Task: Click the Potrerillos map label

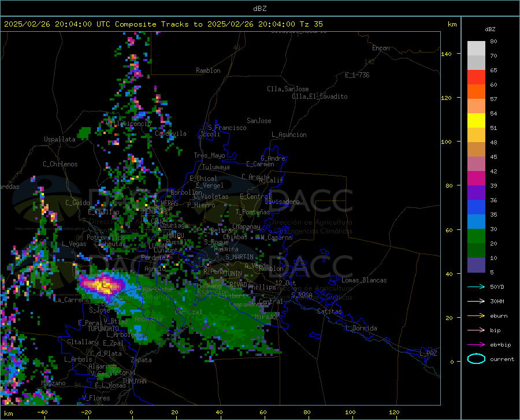Action: (106, 237)
